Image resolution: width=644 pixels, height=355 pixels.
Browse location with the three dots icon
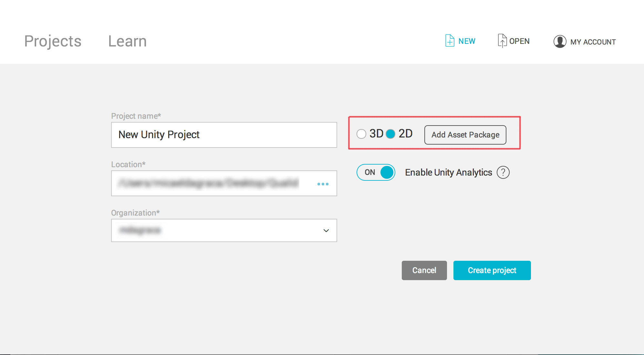(x=323, y=184)
